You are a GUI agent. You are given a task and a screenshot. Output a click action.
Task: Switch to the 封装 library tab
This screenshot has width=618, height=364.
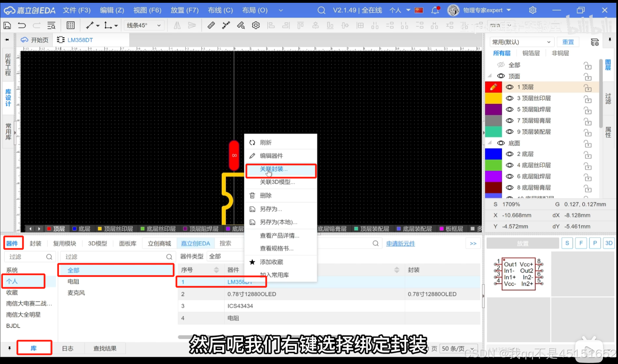[x=35, y=243]
